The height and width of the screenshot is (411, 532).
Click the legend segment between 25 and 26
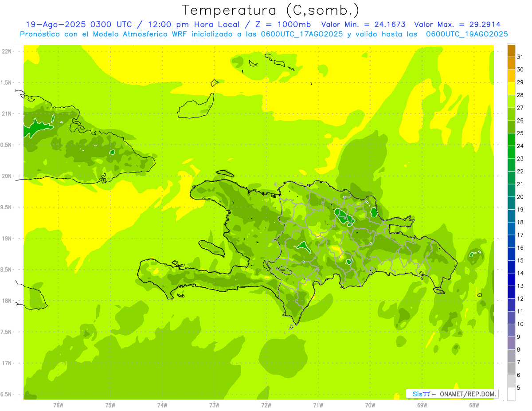pyautogui.click(x=511, y=127)
